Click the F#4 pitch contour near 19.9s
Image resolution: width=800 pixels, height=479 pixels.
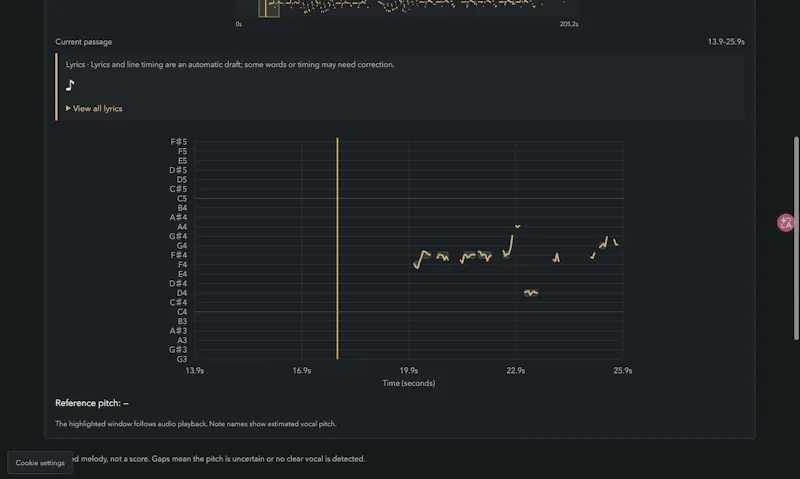click(x=421, y=259)
